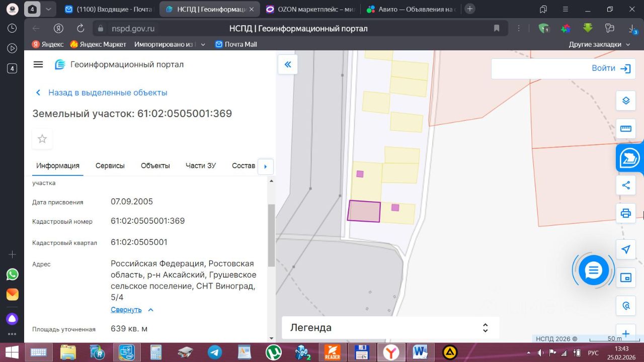Activate the search-on-map magnifier tool
Screen dimensions: 644x362
click(x=626, y=306)
